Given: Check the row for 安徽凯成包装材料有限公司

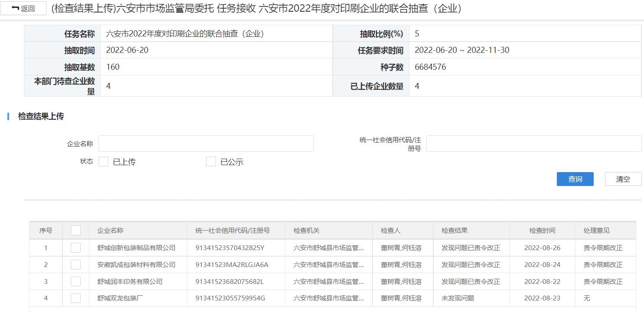Looking at the screenshot, I should pos(75,264).
